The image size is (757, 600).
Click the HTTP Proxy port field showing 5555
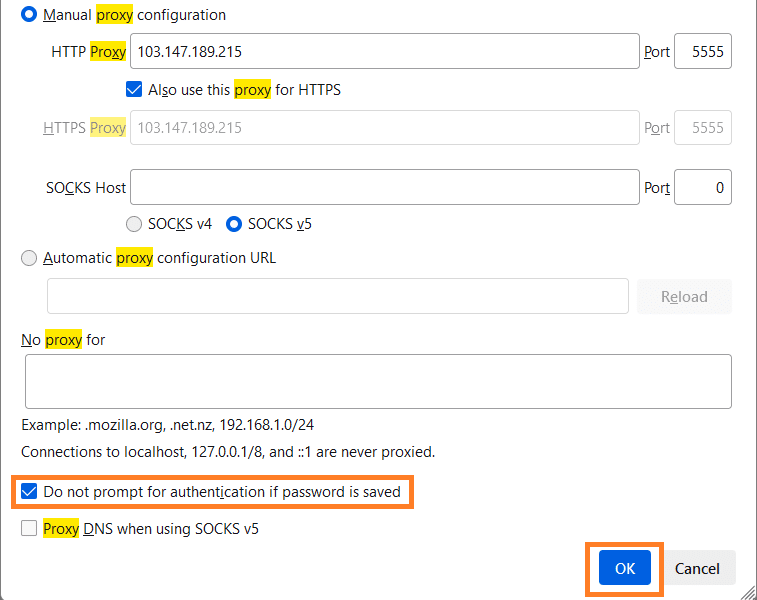pos(703,51)
